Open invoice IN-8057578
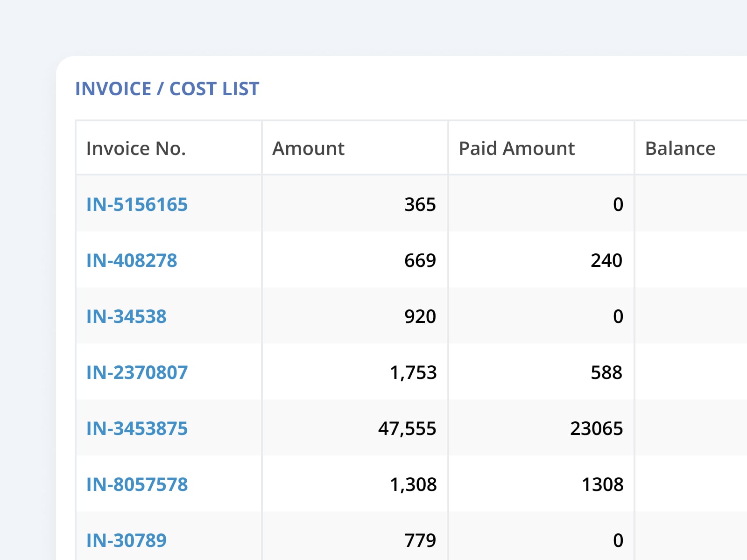Screen dimensions: 747x560 point(137,484)
